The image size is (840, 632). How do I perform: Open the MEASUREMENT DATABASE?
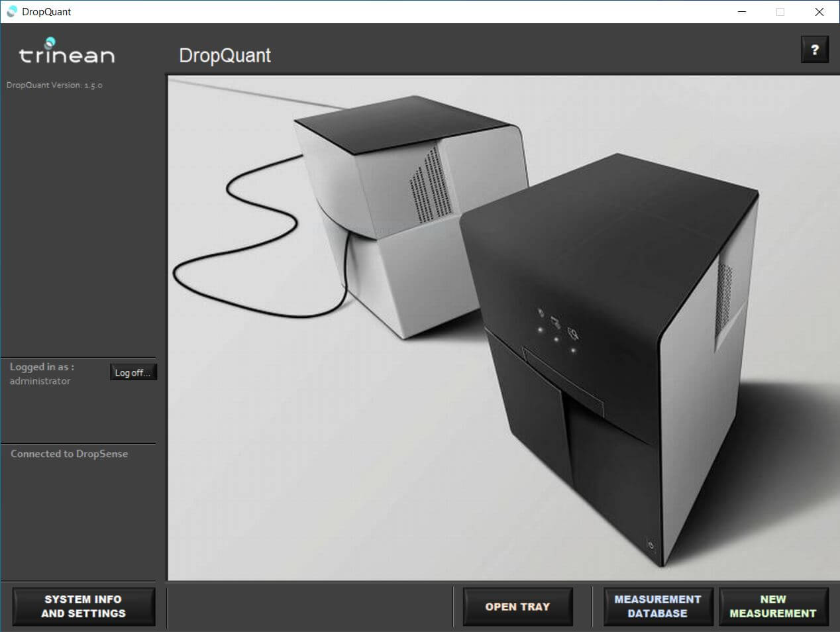coord(657,606)
